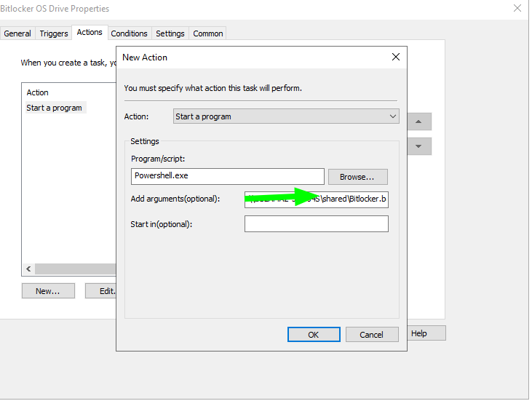Move the action down with the arrow button
The width and height of the screenshot is (532, 409).
tap(419, 146)
